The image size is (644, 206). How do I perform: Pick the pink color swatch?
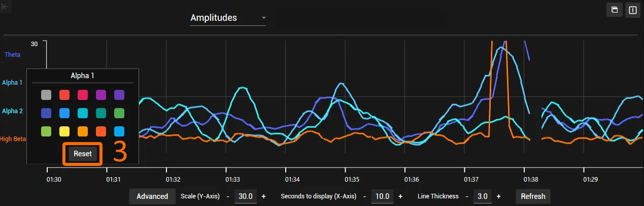[83, 95]
